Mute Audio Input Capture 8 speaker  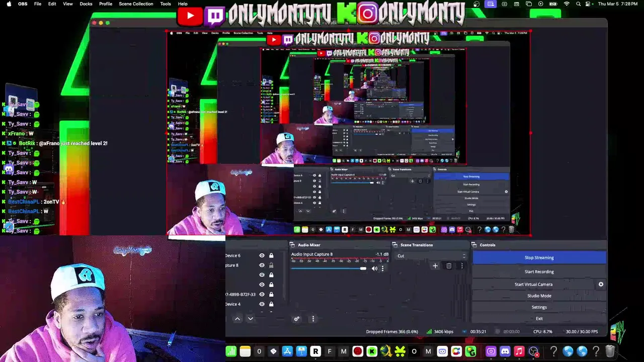[374, 268]
